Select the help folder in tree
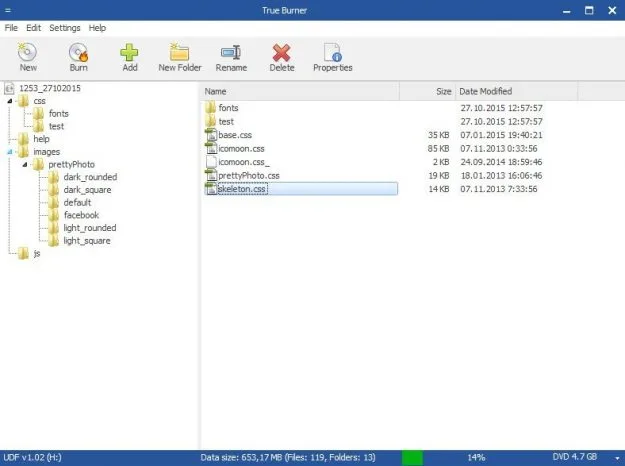Screen dimensions: 625x466 (x=41, y=139)
